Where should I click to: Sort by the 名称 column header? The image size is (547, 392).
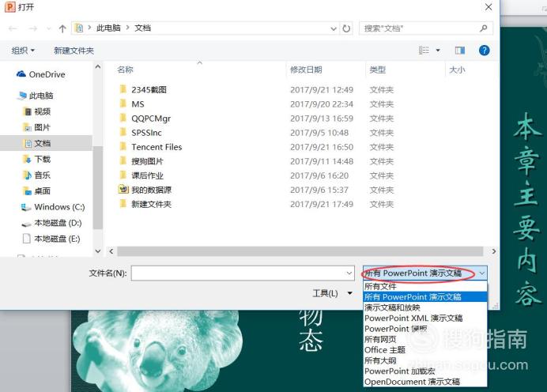[x=125, y=70]
